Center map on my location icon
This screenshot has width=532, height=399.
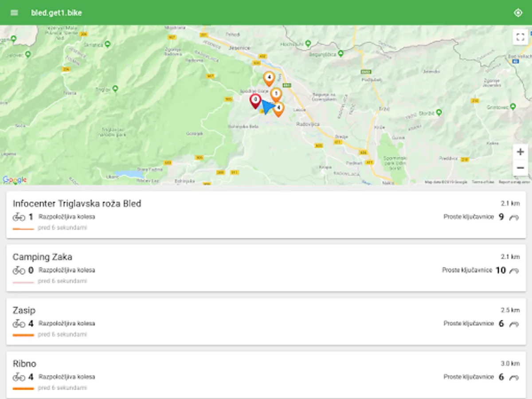518,12
